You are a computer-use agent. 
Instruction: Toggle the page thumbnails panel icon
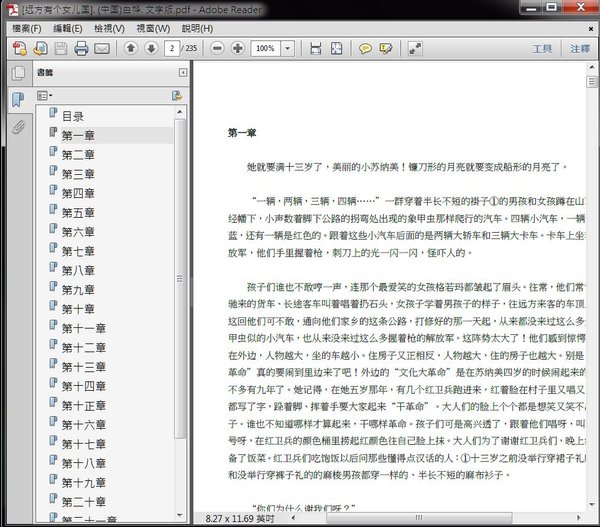coord(17,74)
